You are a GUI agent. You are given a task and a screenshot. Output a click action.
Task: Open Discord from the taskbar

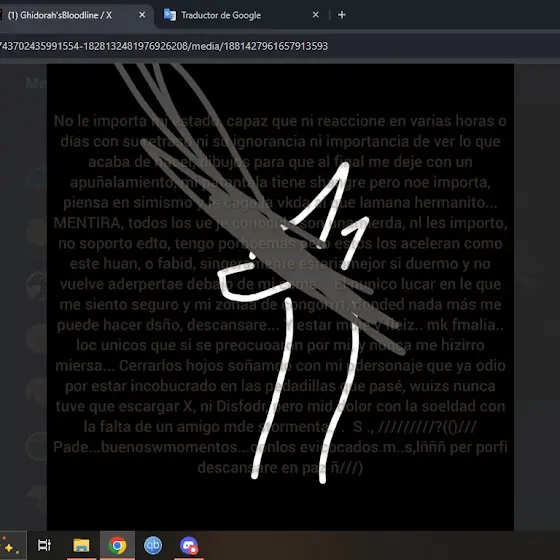189,545
